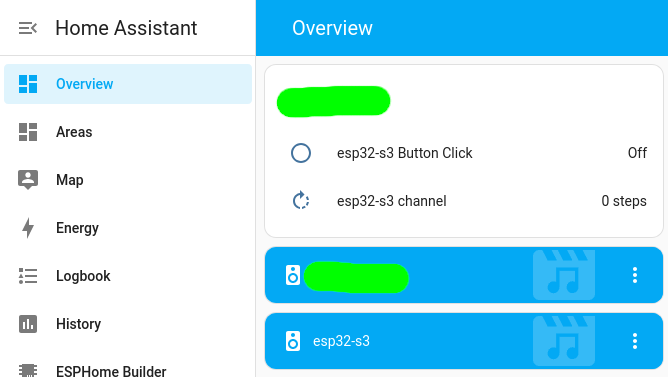The image size is (668, 377).
Task: Click the Areas grid icon
Action: tap(28, 132)
